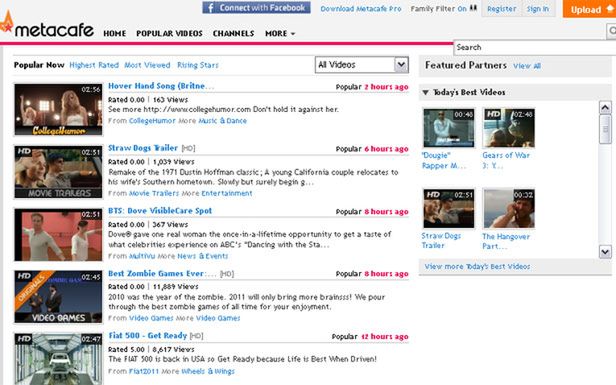The height and width of the screenshot is (385, 616).
Task: Collapse Today's Best Videos section
Action: tap(425, 92)
